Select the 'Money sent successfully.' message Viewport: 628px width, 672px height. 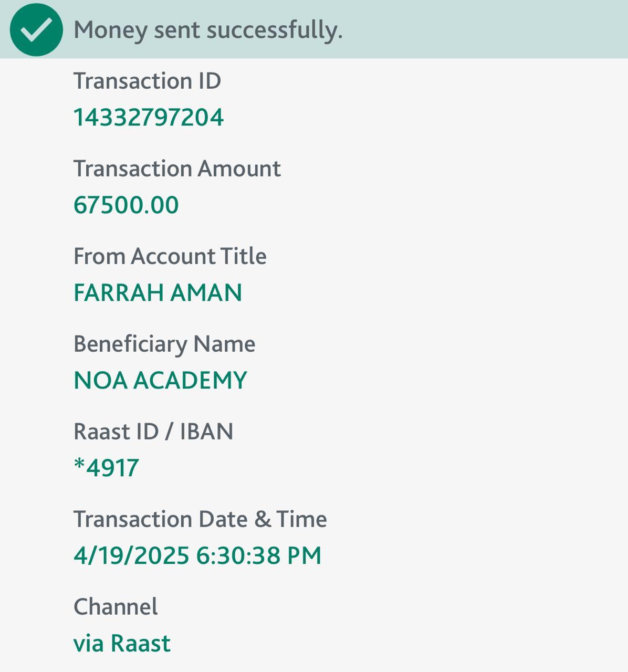click(208, 30)
